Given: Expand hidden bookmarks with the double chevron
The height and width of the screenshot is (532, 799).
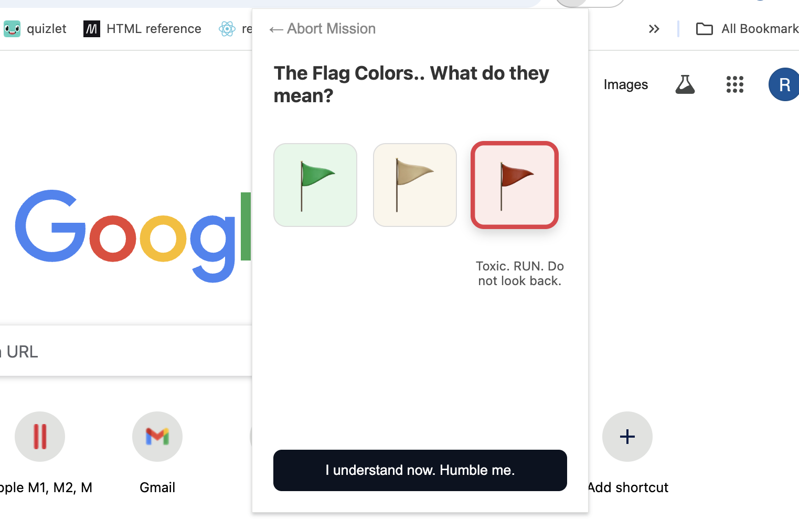Looking at the screenshot, I should 654,29.
